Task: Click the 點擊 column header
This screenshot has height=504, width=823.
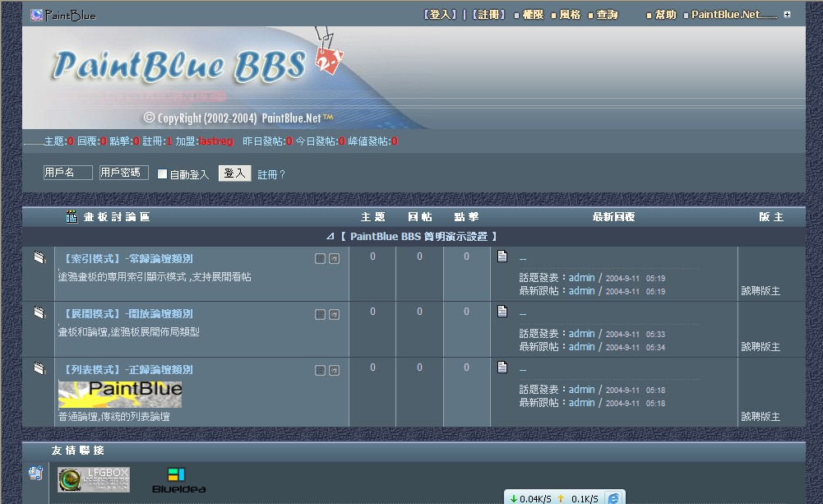Action: click(466, 217)
